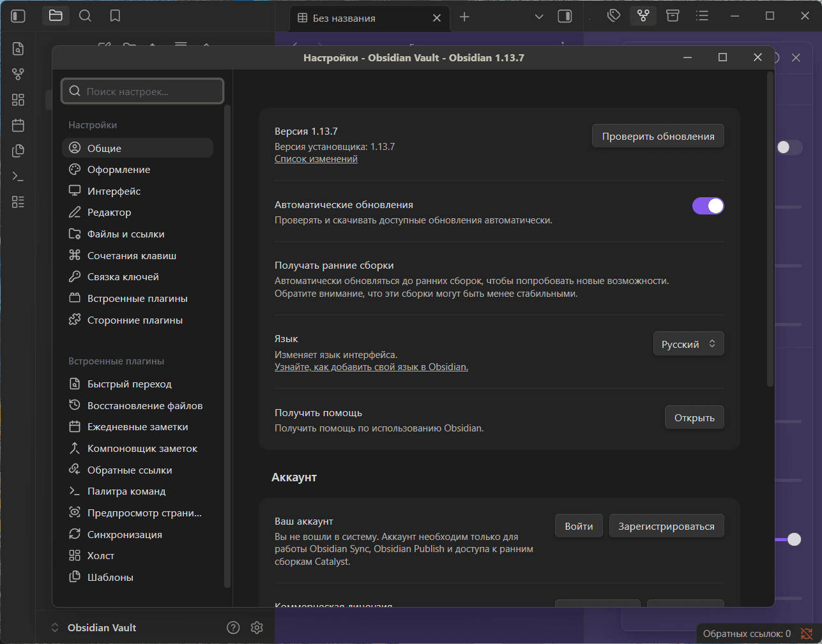Select Оформление settings section
The image size is (822, 644).
138,170
